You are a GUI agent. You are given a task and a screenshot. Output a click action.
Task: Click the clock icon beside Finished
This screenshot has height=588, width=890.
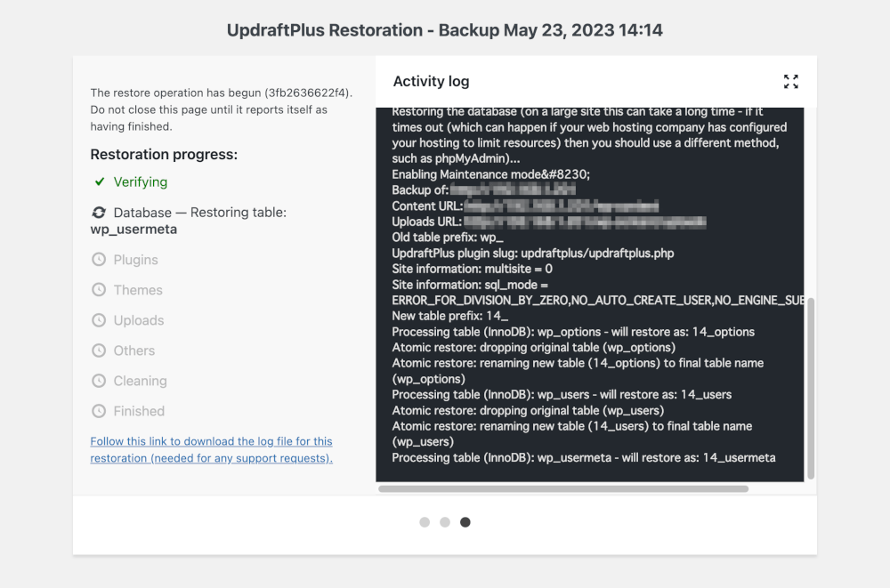[x=99, y=411]
